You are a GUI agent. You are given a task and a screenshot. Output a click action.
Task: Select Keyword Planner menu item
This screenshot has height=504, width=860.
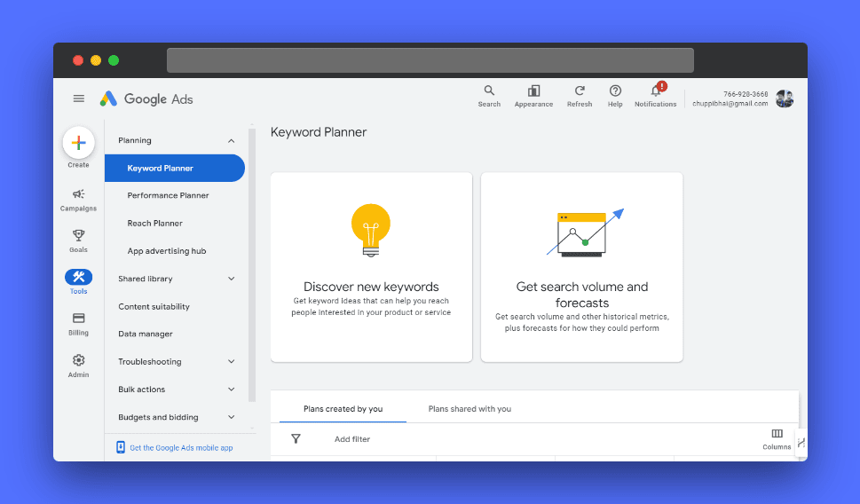tap(175, 168)
